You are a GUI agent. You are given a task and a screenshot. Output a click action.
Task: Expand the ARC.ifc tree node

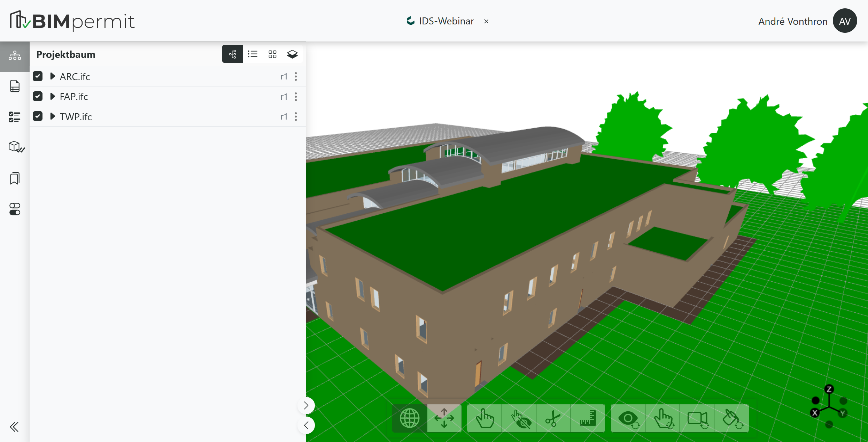53,76
